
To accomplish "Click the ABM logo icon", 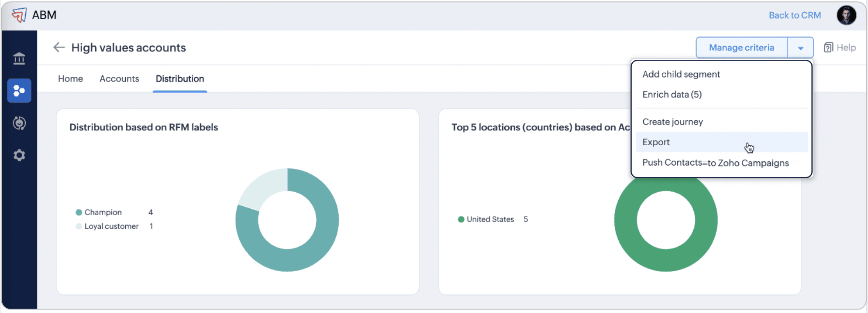I will [19, 15].
